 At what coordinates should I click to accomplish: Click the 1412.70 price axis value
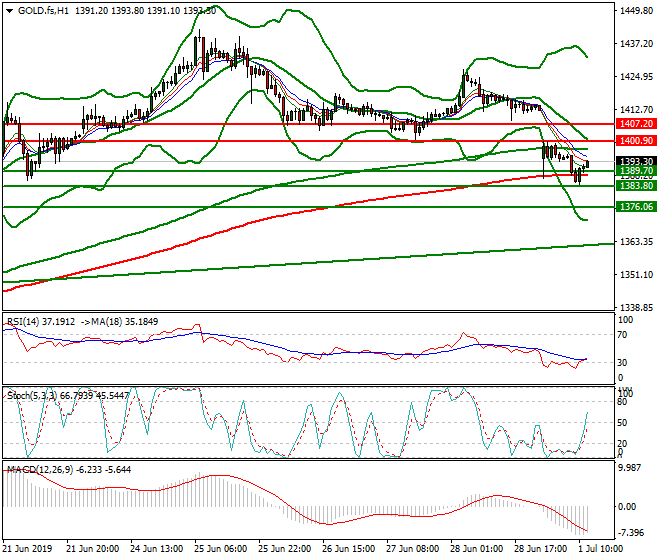[636, 109]
